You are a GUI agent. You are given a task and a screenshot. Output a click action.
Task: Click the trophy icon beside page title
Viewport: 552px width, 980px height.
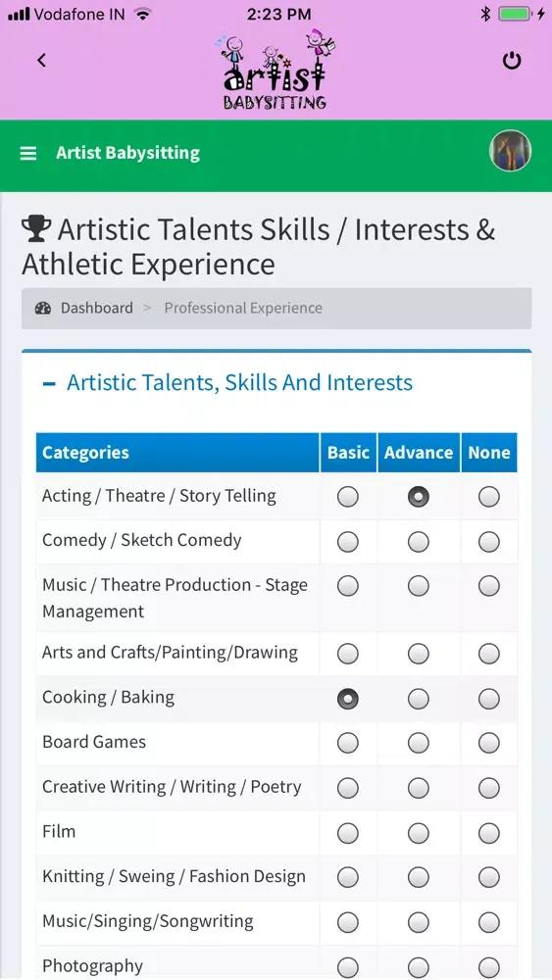36,228
